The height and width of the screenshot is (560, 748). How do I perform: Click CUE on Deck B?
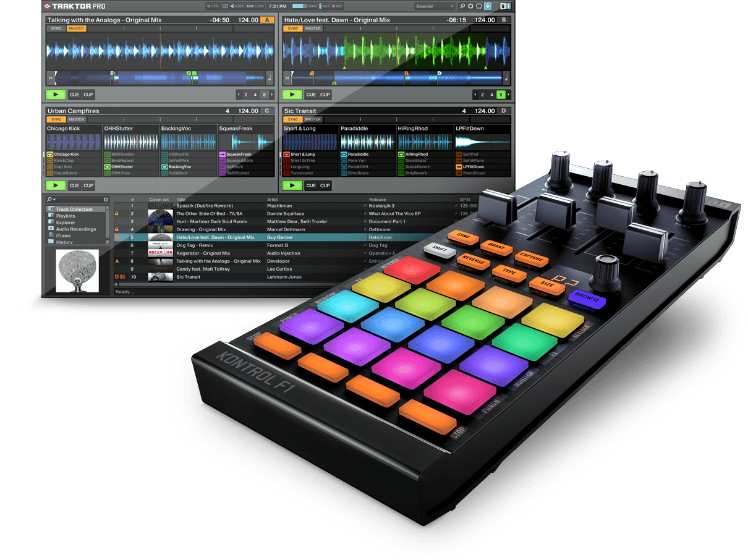point(311,95)
